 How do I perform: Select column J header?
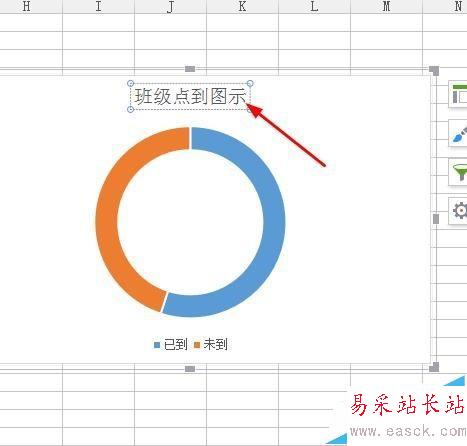coord(170,6)
